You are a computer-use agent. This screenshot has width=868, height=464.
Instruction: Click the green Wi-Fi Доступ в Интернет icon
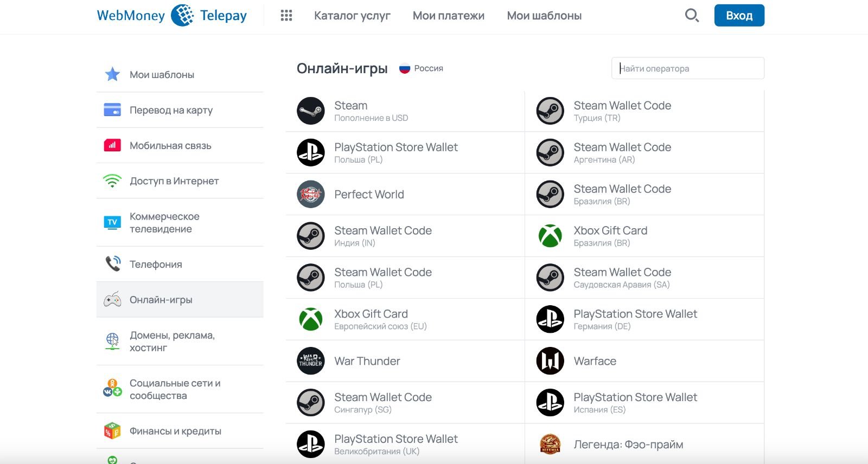112,181
